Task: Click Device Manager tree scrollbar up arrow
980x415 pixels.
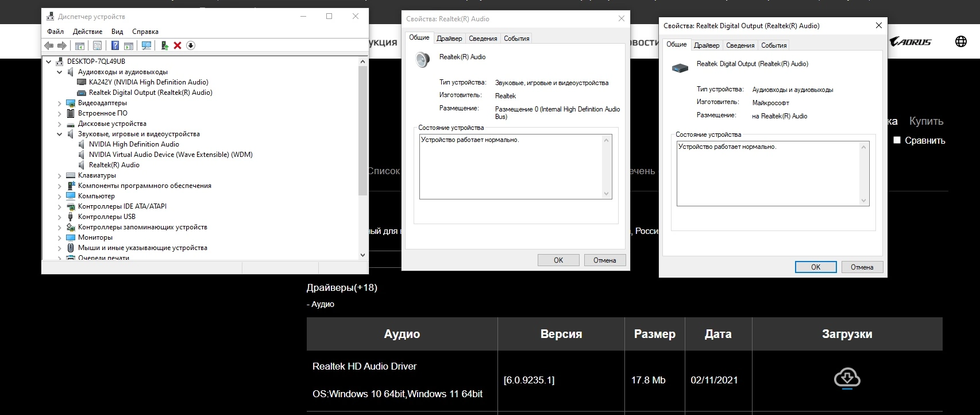Action: [x=362, y=62]
